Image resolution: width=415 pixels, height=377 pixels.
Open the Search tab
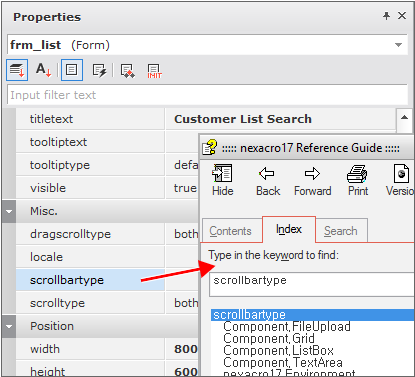tap(341, 231)
